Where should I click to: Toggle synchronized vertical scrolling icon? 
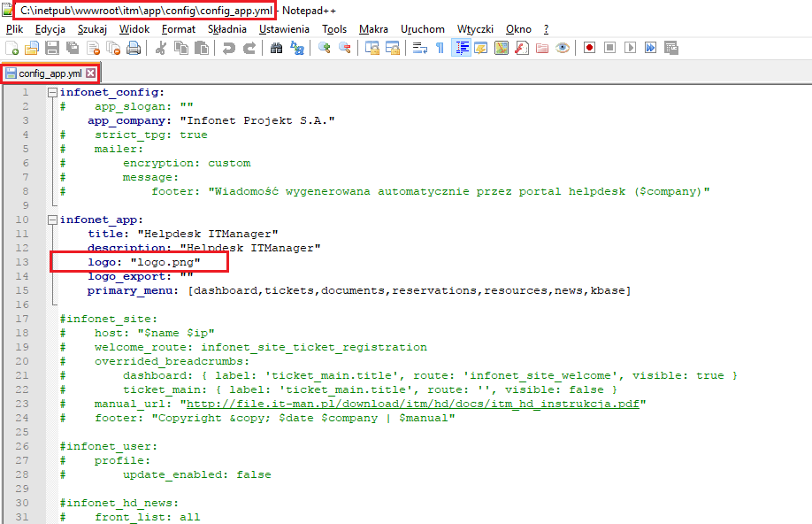[372, 48]
